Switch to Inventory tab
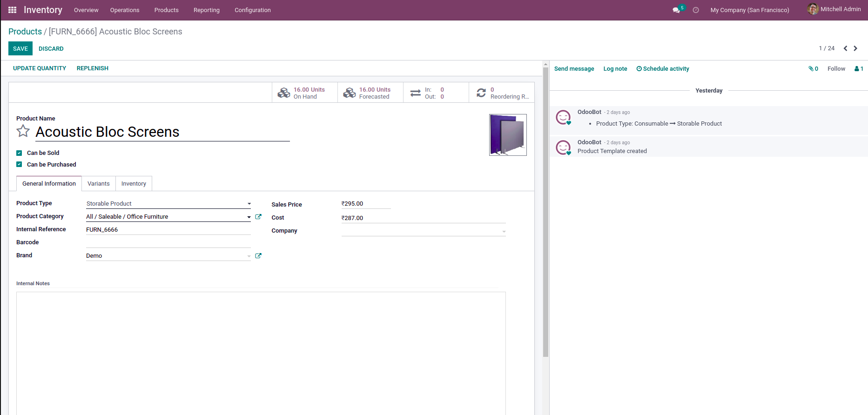Image resolution: width=868 pixels, height=415 pixels. point(134,184)
